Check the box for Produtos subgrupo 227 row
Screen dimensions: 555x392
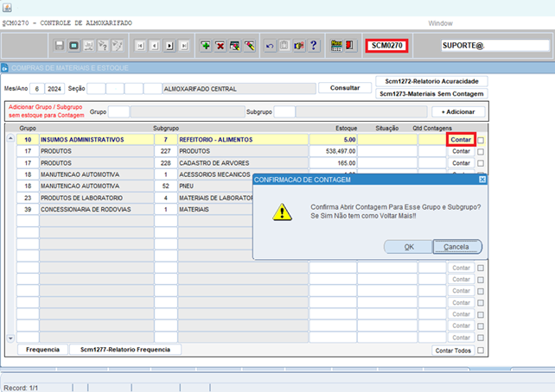click(481, 152)
